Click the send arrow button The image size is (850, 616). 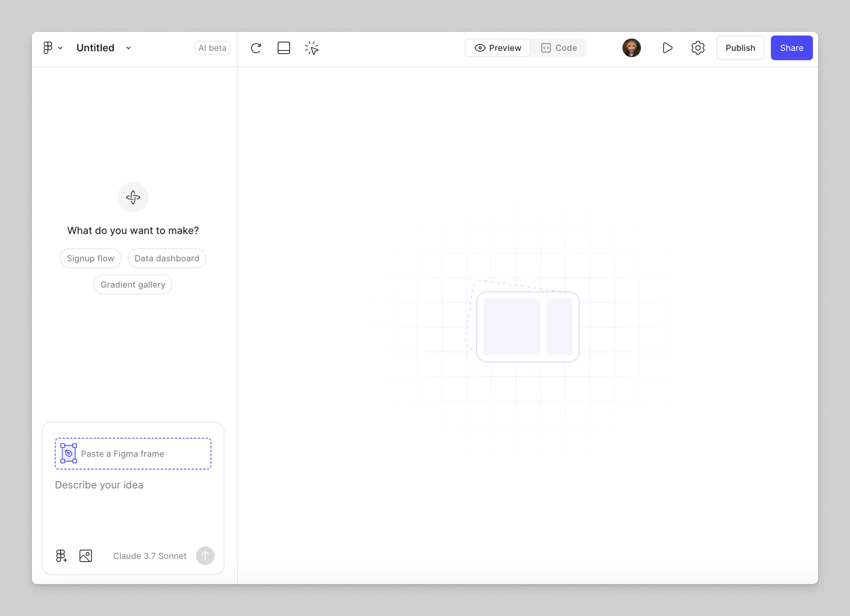coord(205,556)
